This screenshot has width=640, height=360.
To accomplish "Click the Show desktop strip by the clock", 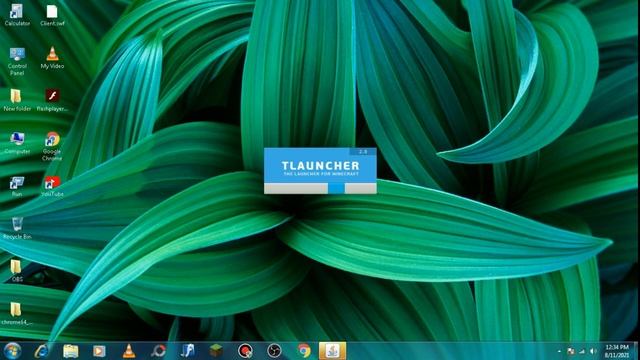I will (637, 351).
